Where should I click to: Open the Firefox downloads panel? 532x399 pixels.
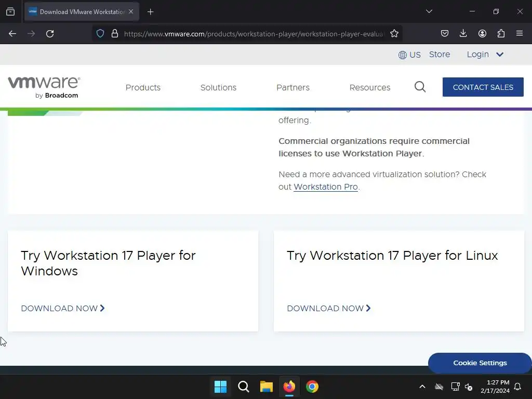pyautogui.click(x=463, y=34)
